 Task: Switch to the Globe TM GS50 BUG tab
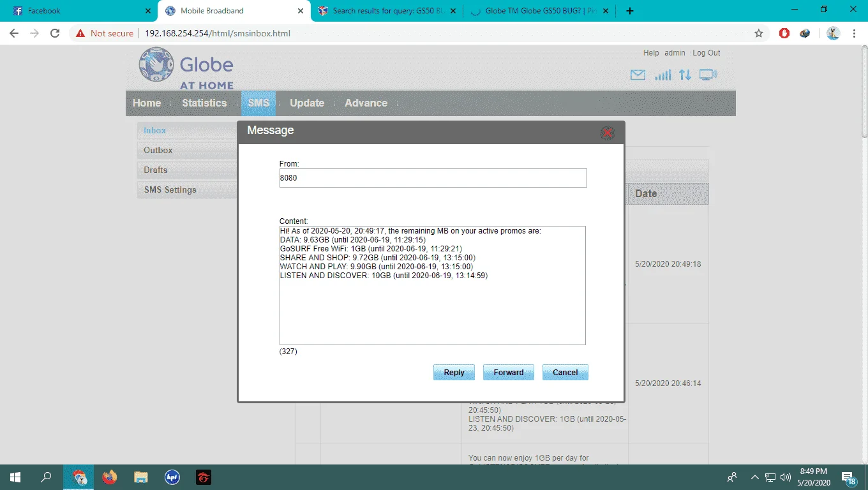click(539, 11)
